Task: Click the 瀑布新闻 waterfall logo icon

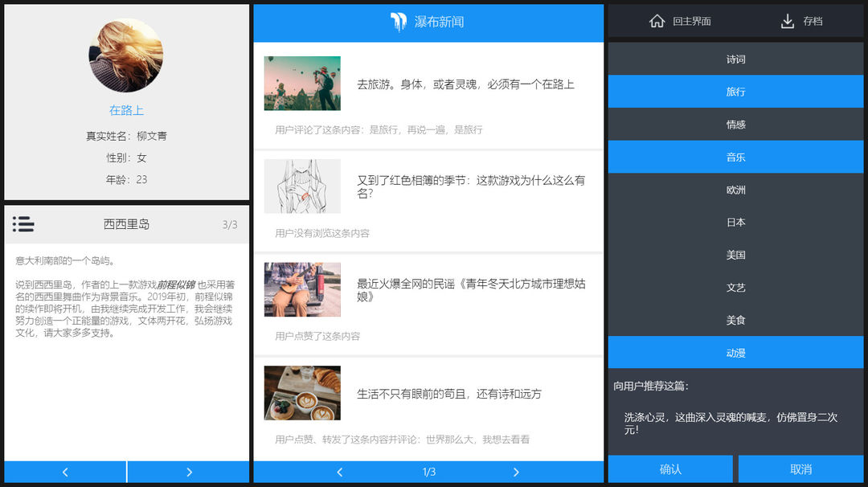Action: (399, 23)
